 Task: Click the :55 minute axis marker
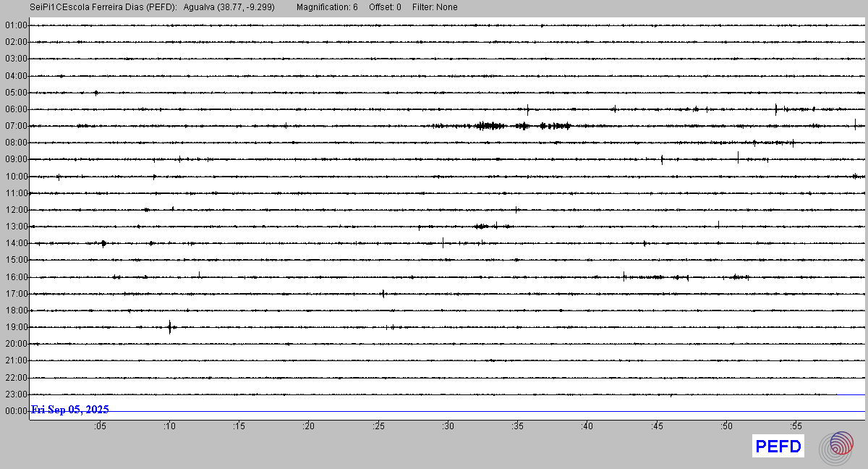pyautogui.click(x=795, y=426)
